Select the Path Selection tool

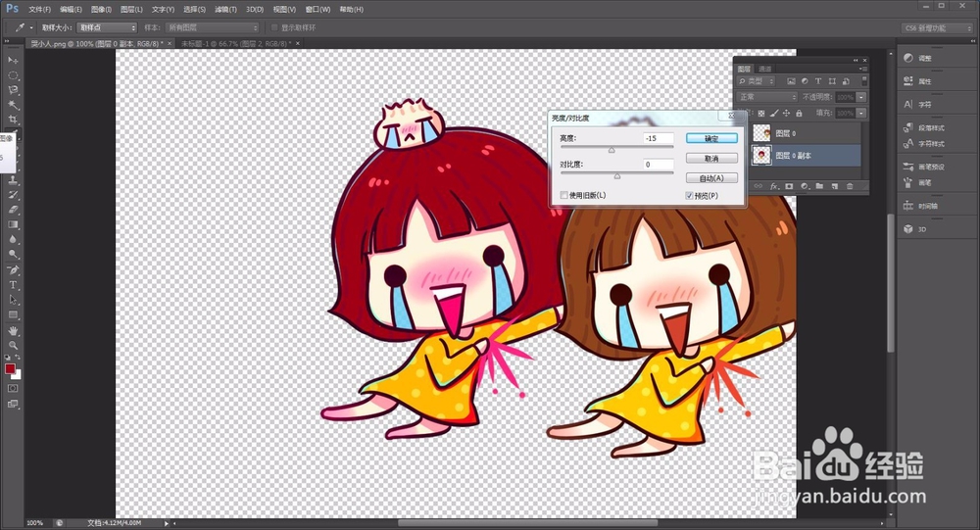[13, 300]
